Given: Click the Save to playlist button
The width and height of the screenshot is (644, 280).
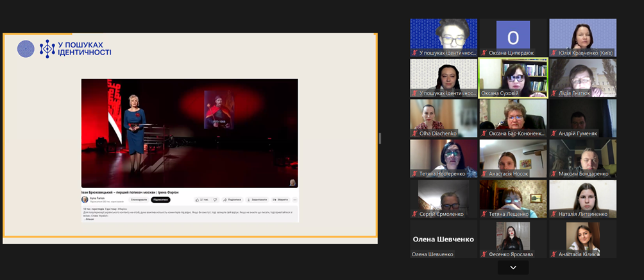Looking at the screenshot, I should pyautogui.click(x=280, y=200).
